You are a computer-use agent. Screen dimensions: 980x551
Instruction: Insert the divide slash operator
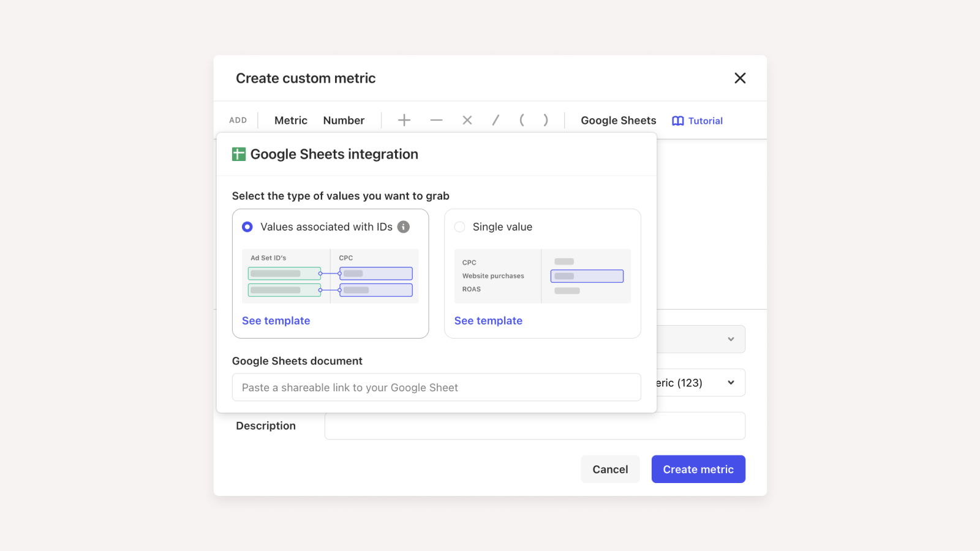pyautogui.click(x=496, y=121)
